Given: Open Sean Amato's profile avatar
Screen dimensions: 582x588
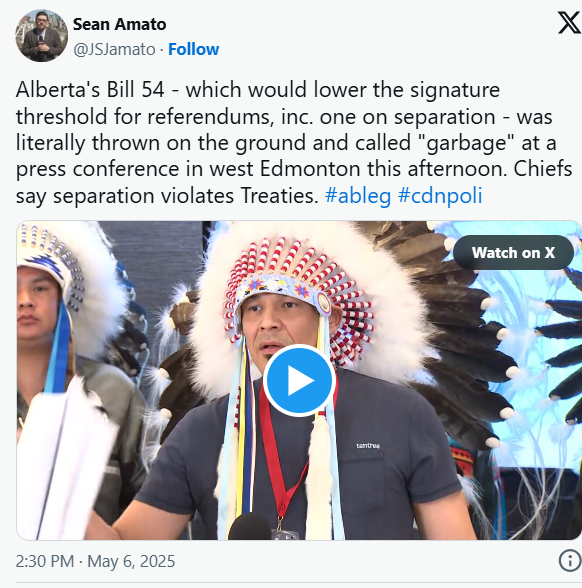Looking at the screenshot, I should point(42,36).
